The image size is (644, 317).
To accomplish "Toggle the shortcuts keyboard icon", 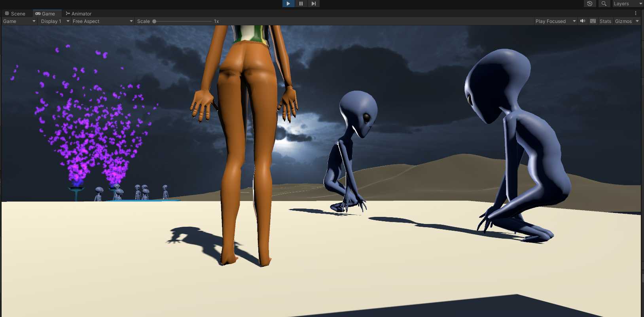I will click(x=593, y=21).
